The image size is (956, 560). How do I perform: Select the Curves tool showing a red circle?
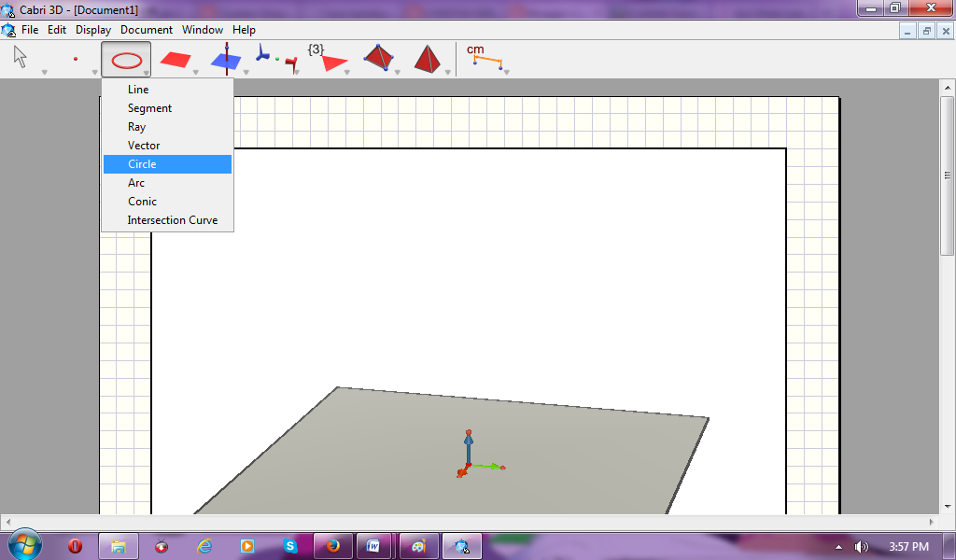tap(125, 58)
